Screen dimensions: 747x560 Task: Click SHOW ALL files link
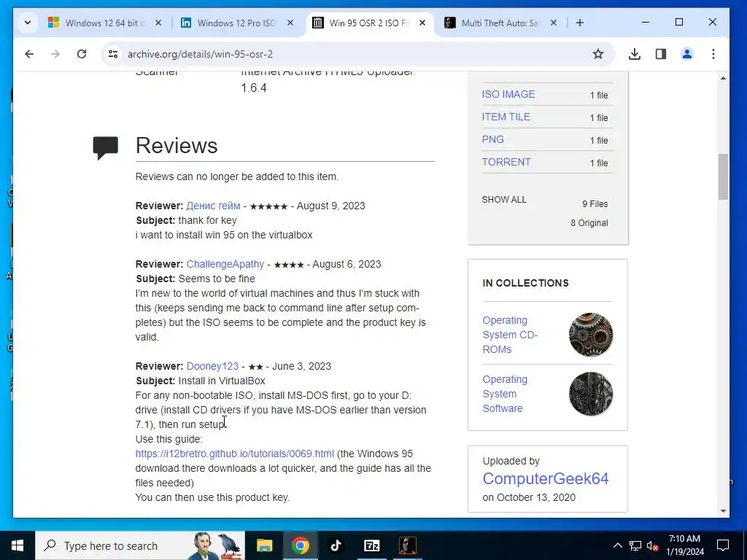point(504,200)
